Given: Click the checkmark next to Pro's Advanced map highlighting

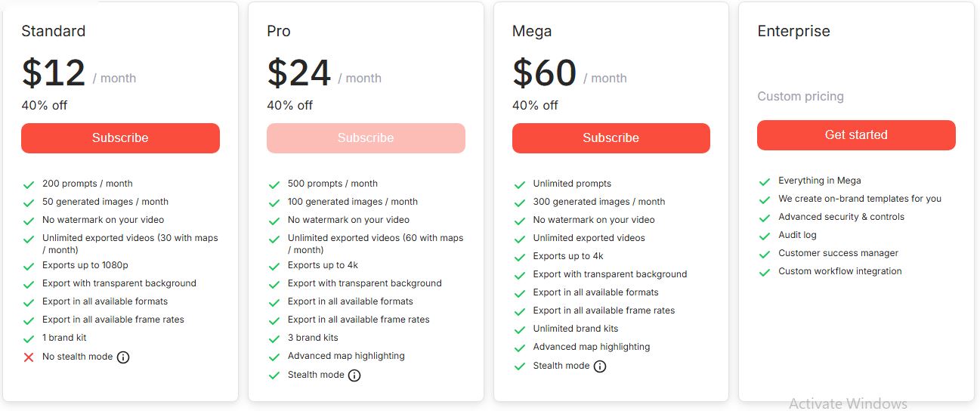Looking at the screenshot, I should [274, 357].
